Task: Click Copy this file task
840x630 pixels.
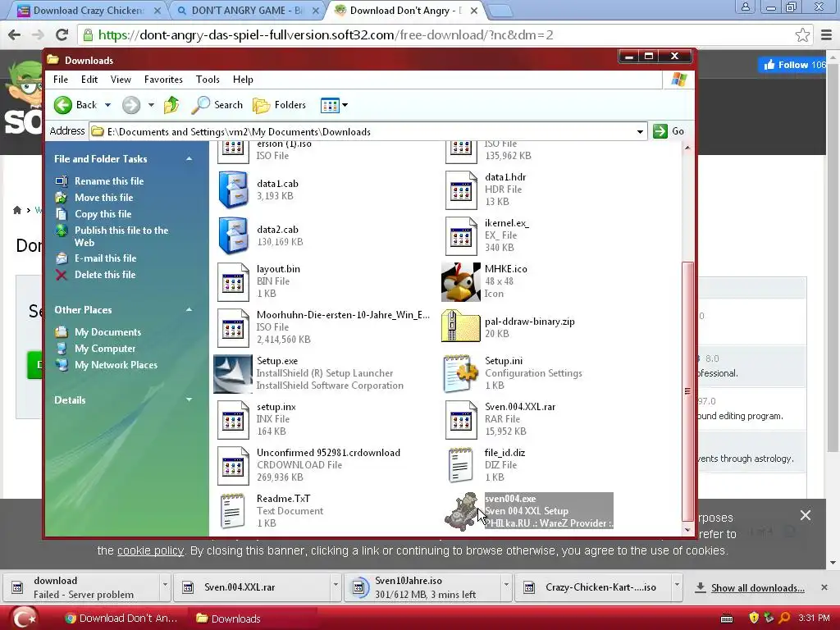Action: point(103,214)
